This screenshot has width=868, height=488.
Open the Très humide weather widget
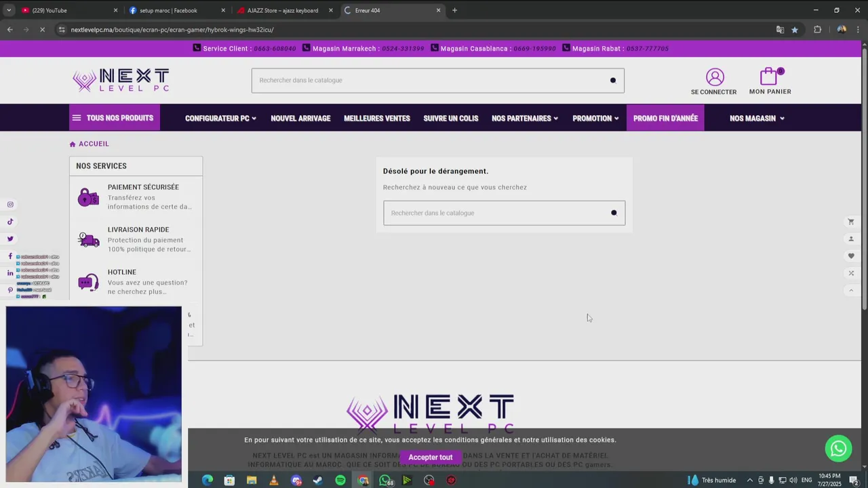point(712,481)
